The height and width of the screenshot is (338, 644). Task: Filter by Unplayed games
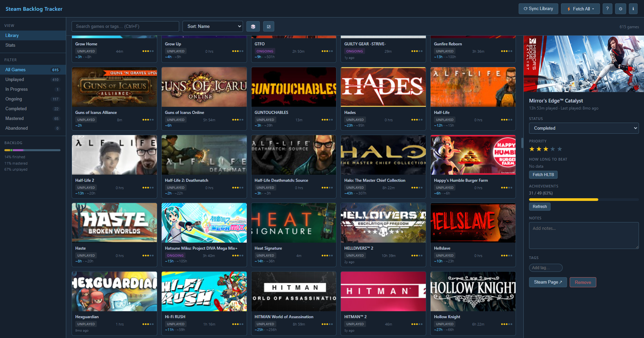[33, 79]
